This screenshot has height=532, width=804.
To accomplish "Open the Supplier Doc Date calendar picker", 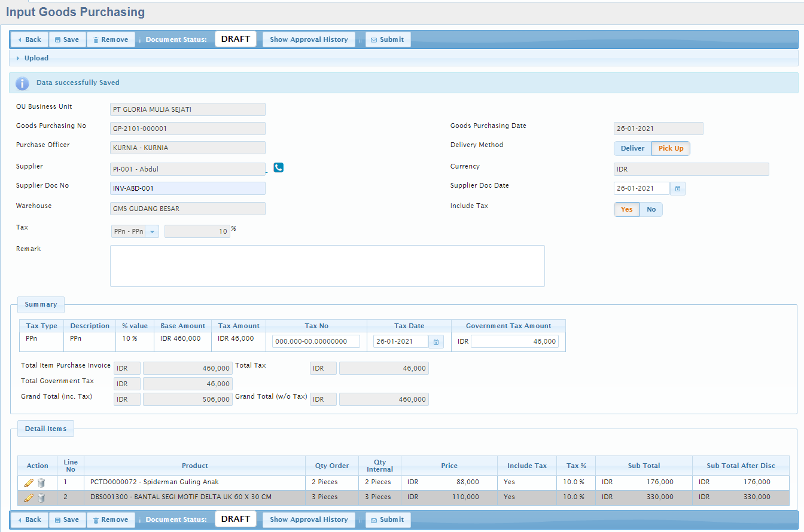I will pyautogui.click(x=678, y=189).
